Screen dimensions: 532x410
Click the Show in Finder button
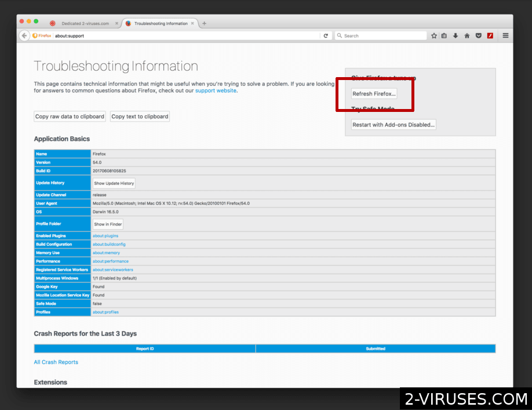(108, 224)
